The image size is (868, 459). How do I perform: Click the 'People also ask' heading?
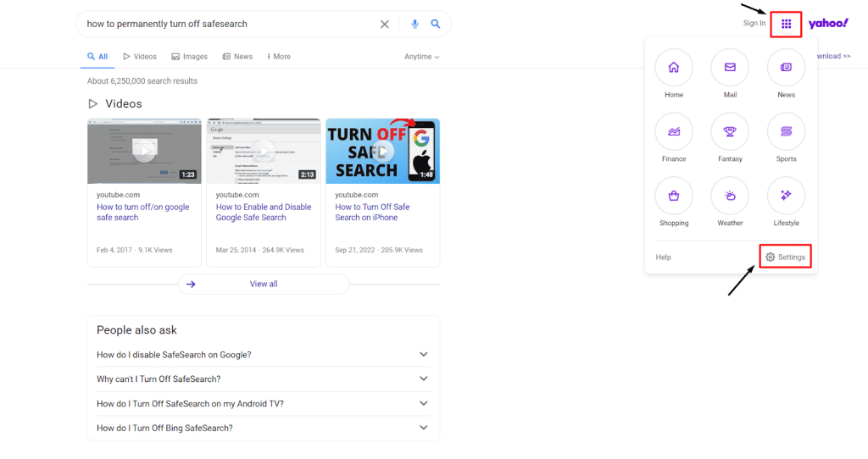pyautogui.click(x=136, y=330)
